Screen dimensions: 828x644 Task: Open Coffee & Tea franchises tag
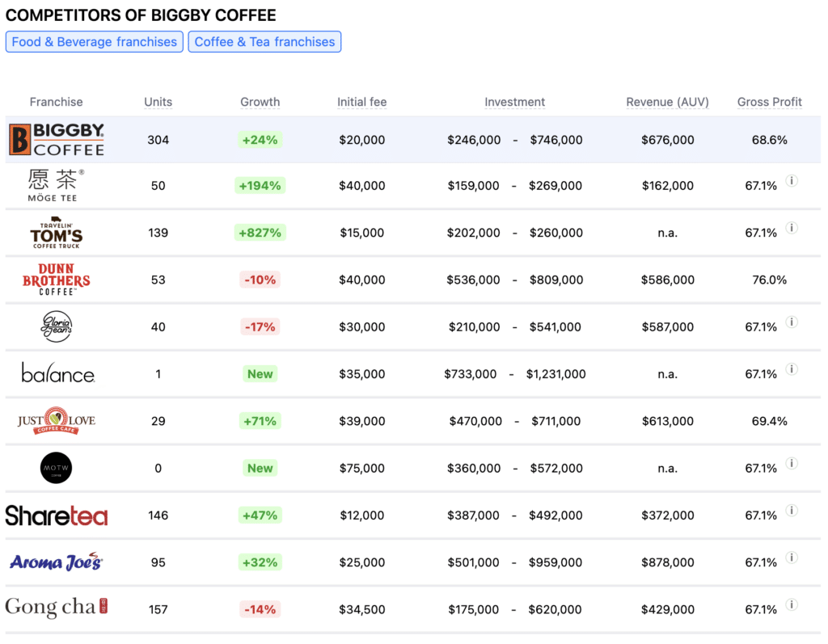[264, 42]
